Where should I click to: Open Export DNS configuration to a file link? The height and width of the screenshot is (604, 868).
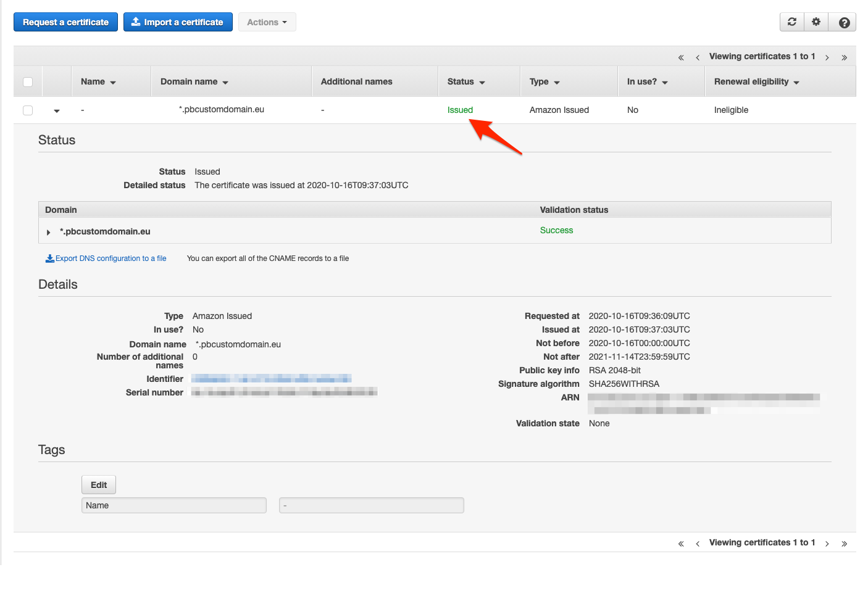tap(106, 259)
